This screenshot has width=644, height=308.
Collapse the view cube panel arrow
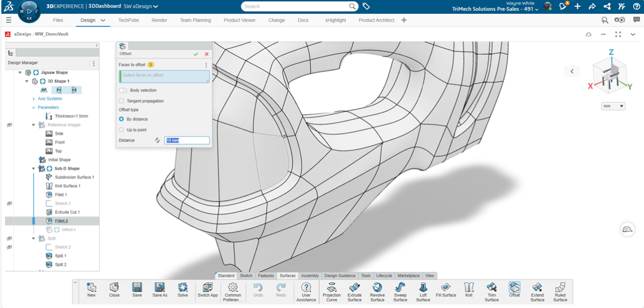pyautogui.click(x=572, y=71)
